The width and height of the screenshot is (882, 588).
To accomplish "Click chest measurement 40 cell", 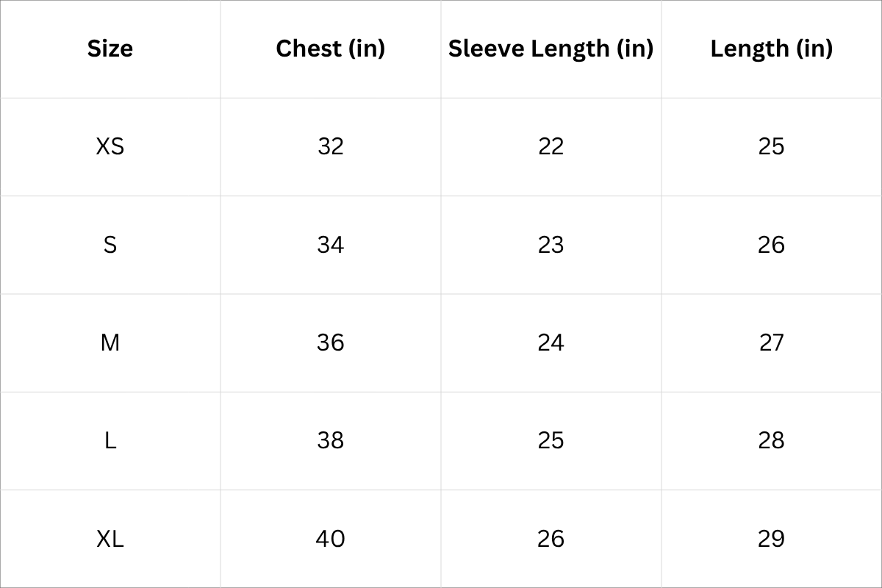I will [331, 539].
